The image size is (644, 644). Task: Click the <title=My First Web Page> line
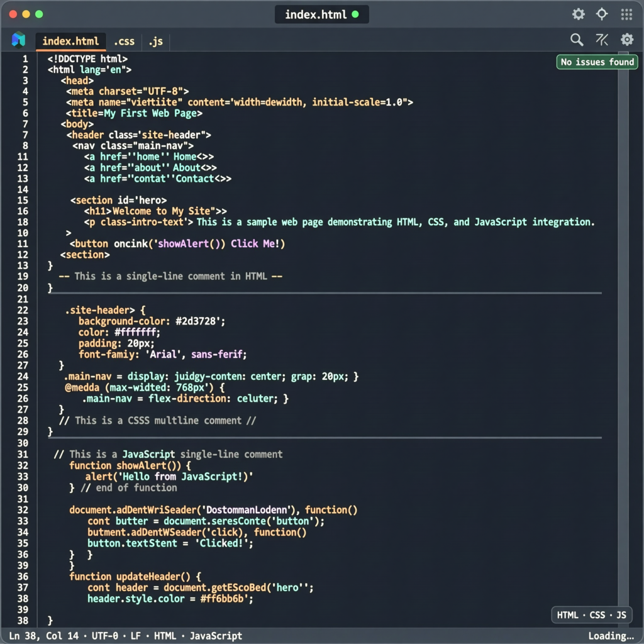tap(134, 113)
